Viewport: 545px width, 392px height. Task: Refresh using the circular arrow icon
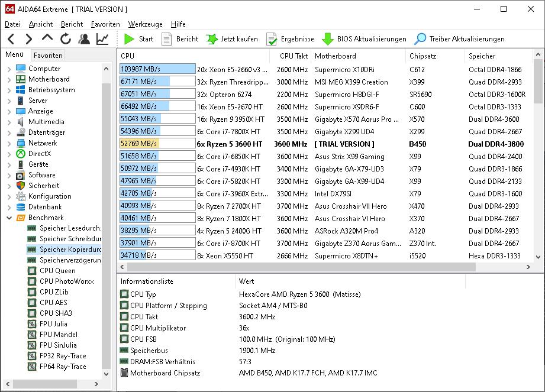65,39
